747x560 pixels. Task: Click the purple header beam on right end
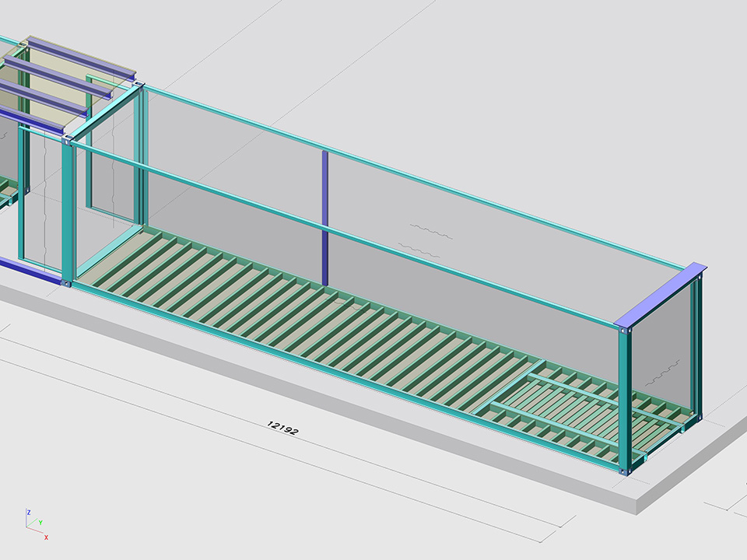click(x=661, y=296)
